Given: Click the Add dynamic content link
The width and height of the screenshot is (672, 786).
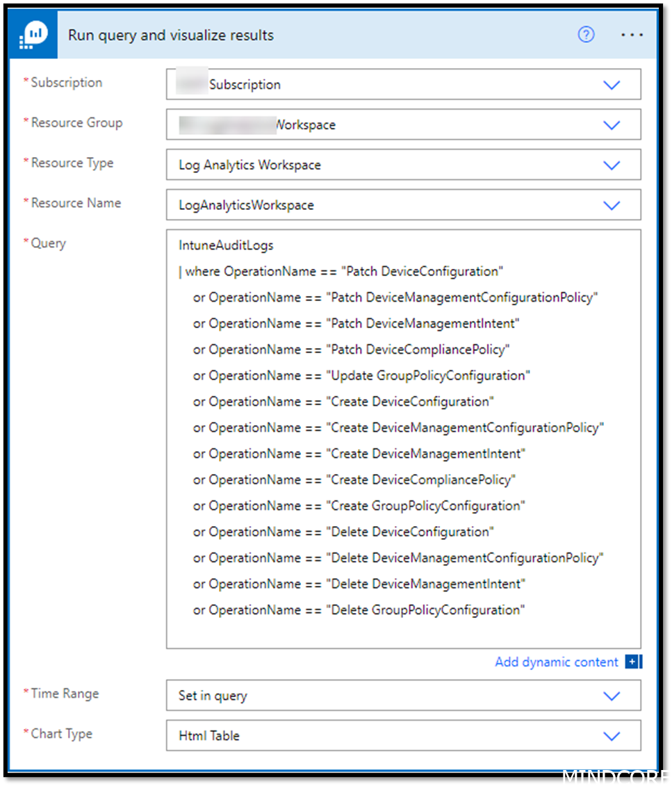Looking at the screenshot, I should 556,662.
